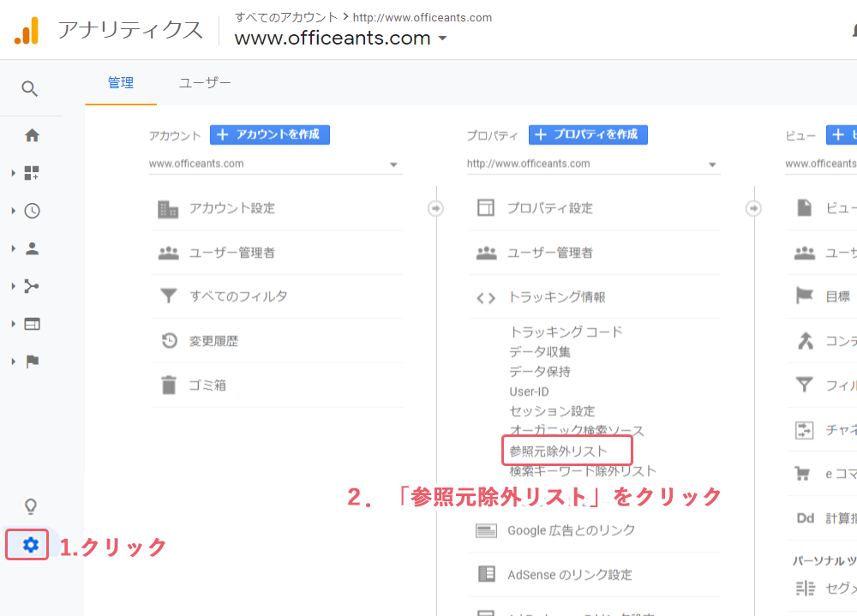Click the ゴミ箱 trash icon

[169, 385]
